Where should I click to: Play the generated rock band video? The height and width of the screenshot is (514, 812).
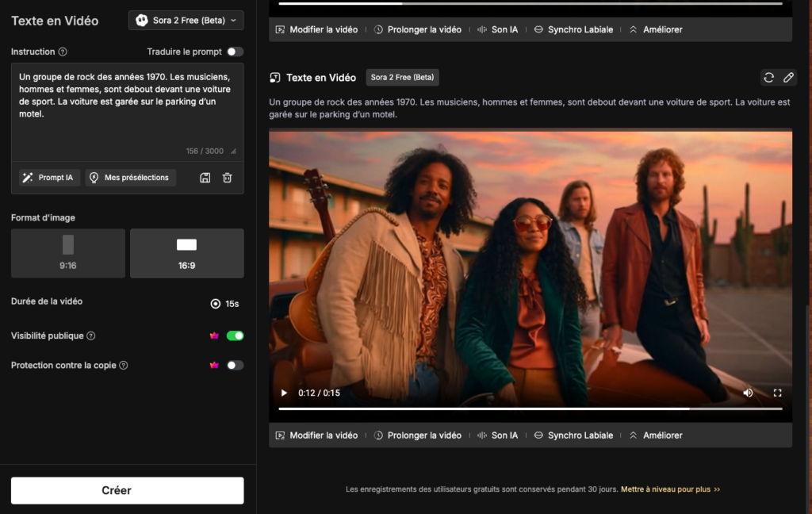285,393
